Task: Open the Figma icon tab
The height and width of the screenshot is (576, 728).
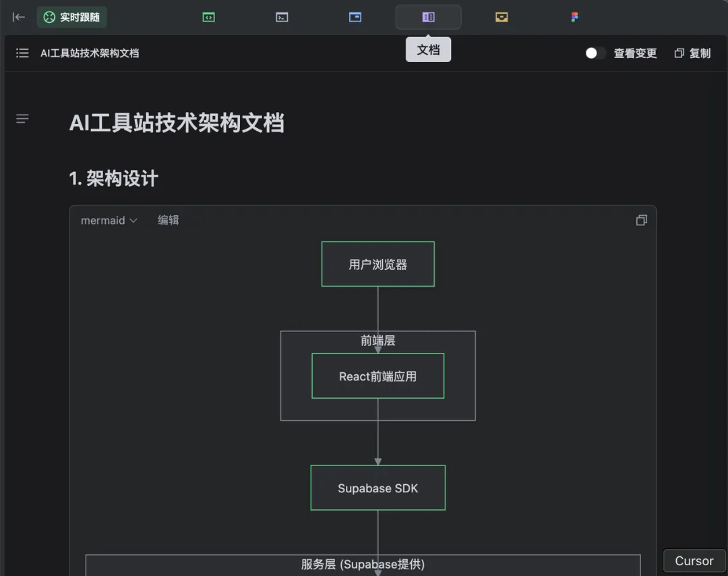Action: (x=575, y=17)
